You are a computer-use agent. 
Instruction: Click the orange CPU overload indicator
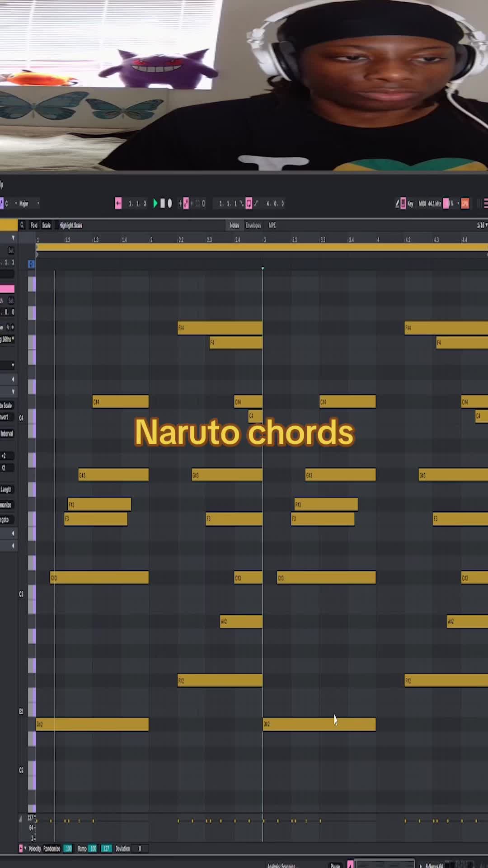[x=465, y=203]
